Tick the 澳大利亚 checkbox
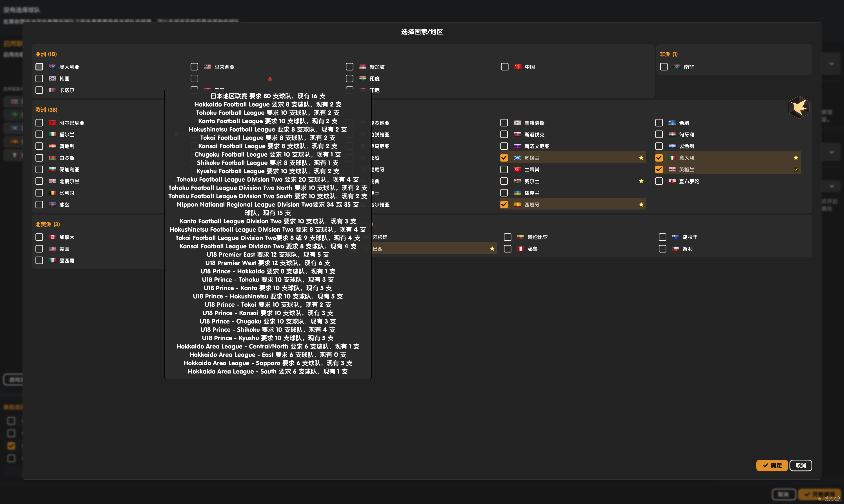844x504 pixels. tap(39, 67)
